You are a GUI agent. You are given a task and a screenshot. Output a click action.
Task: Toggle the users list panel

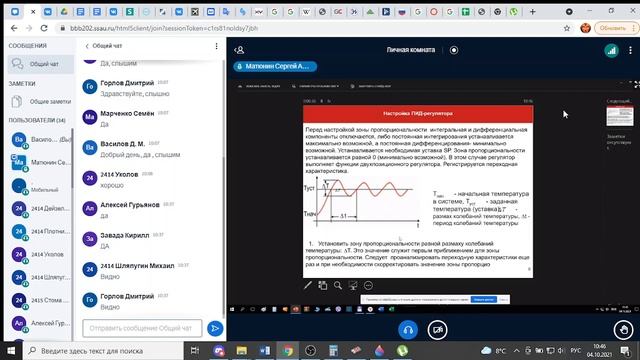point(239,50)
